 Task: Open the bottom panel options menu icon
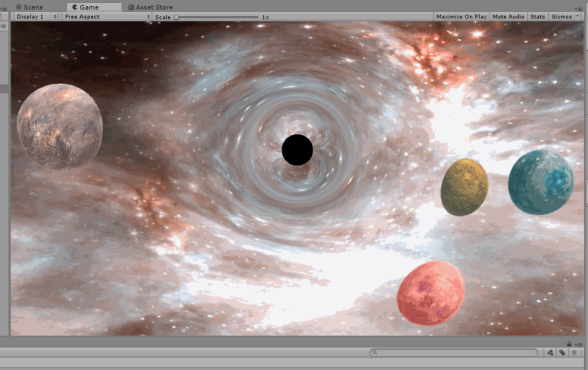tap(578, 345)
